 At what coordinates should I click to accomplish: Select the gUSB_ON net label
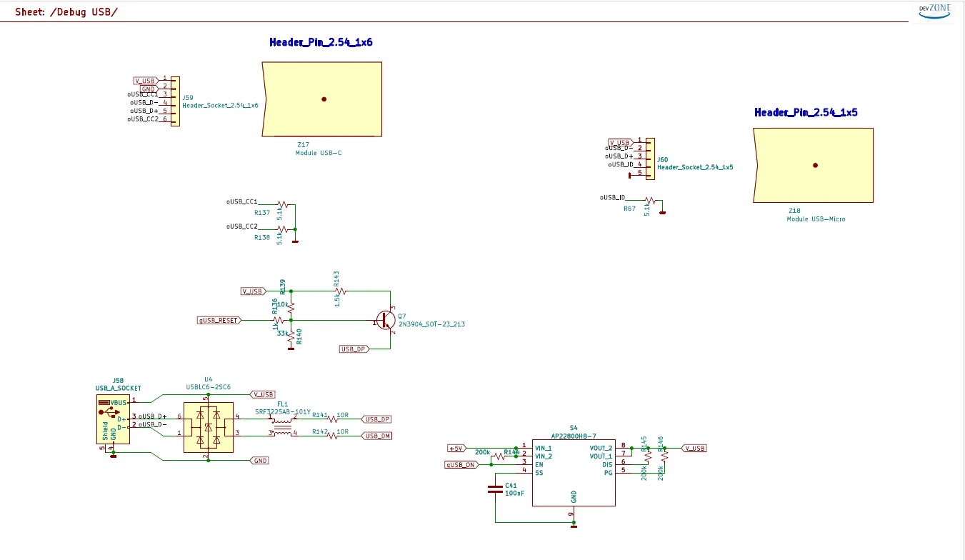click(461, 464)
